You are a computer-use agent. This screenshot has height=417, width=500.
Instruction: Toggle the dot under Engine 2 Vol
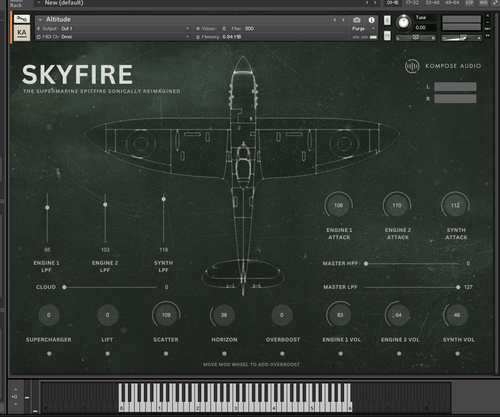point(399,353)
